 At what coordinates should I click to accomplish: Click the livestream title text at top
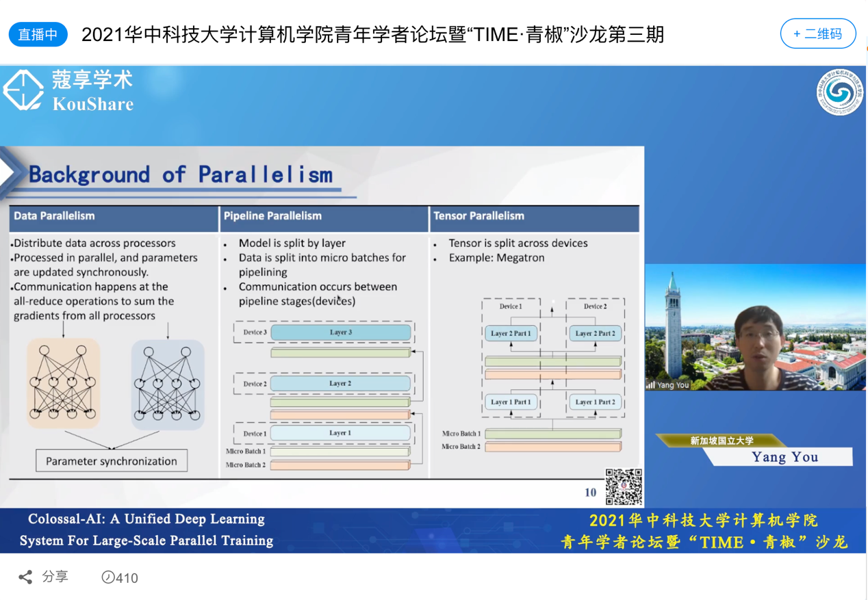(x=372, y=34)
